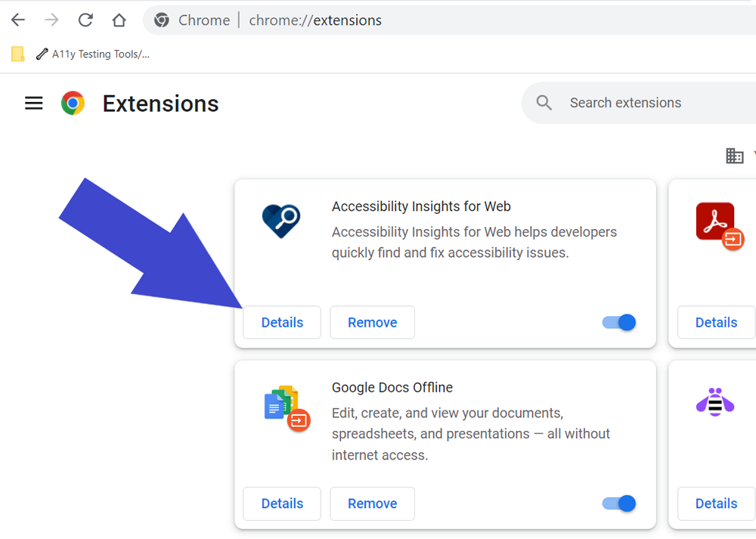The image size is (756, 539).
Task: Click the Accessibility Insights for Web title
Action: [421, 206]
